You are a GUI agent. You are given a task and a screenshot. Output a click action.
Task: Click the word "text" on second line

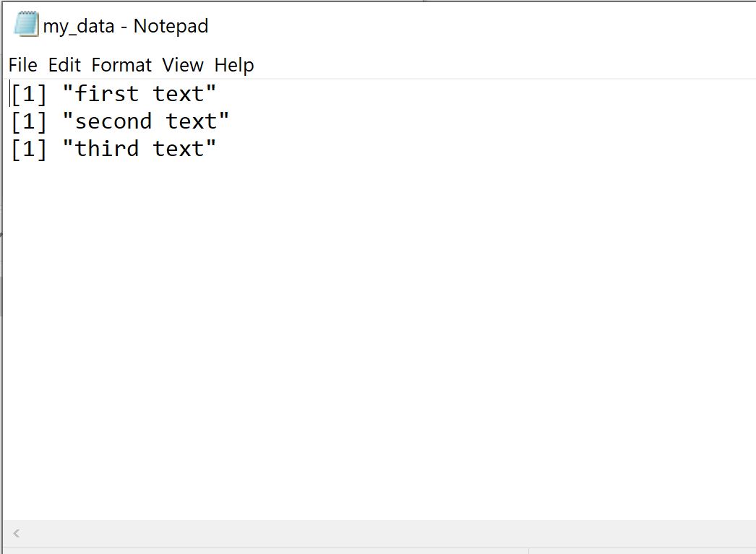coord(191,121)
